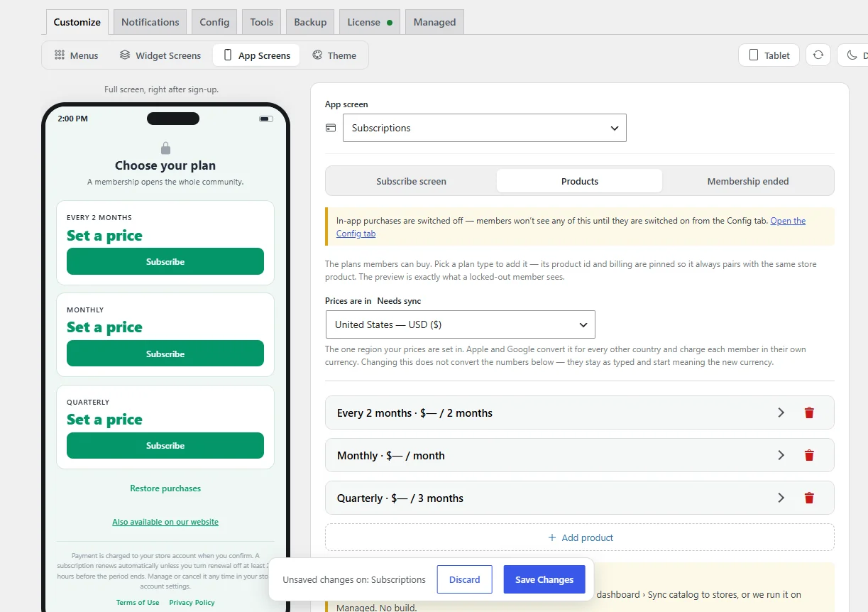The height and width of the screenshot is (612, 868).
Task: Click the refresh preview icon
Action: [x=818, y=55]
